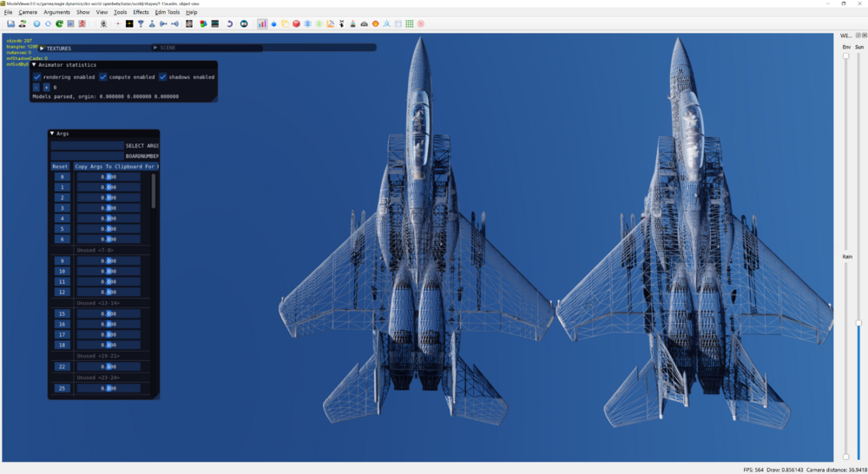This screenshot has height=474, width=868.
Task: Toggle the bar chart statistics icon
Action: 262,23
